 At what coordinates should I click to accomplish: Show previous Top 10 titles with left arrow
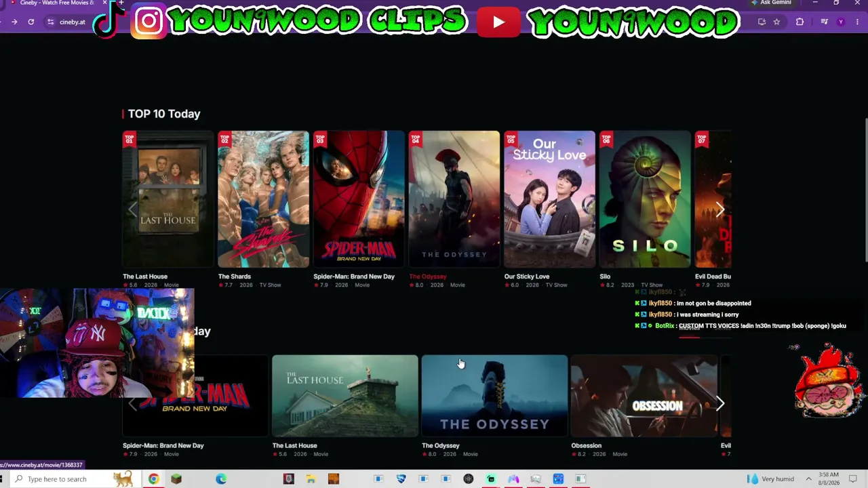tap(133, 210)
